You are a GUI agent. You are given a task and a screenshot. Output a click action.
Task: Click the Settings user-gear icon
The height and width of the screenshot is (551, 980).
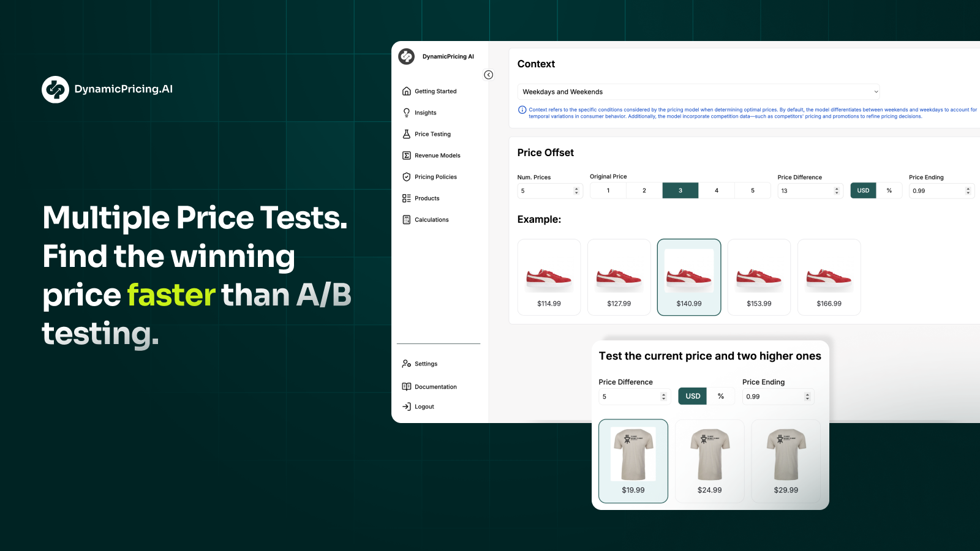point(407,364)
